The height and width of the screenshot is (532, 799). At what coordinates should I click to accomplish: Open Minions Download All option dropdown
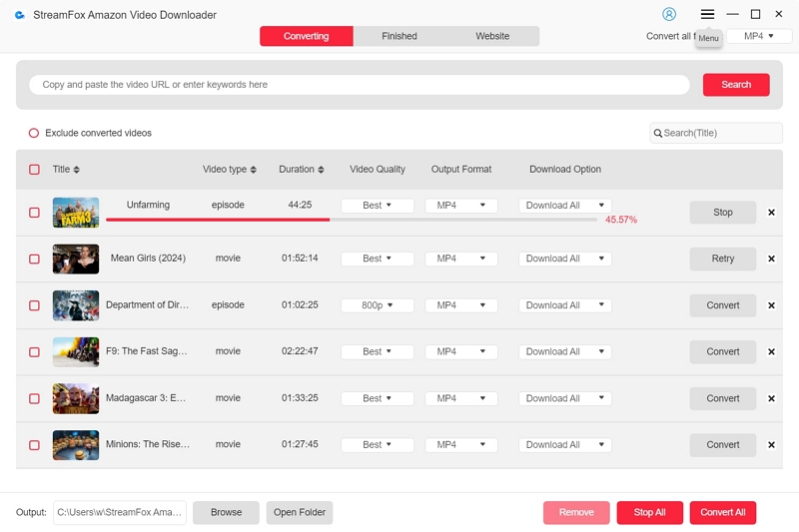pos(565,444)
